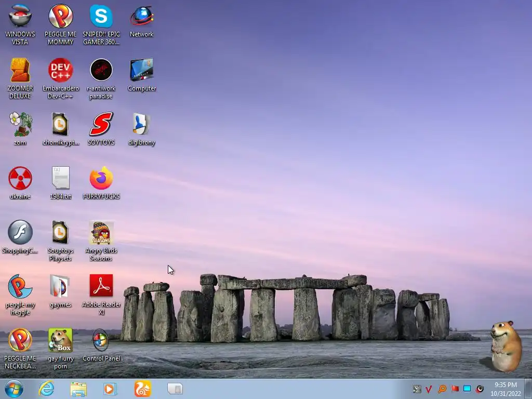Click the blue monitor network tray icon

pos(467,389)
